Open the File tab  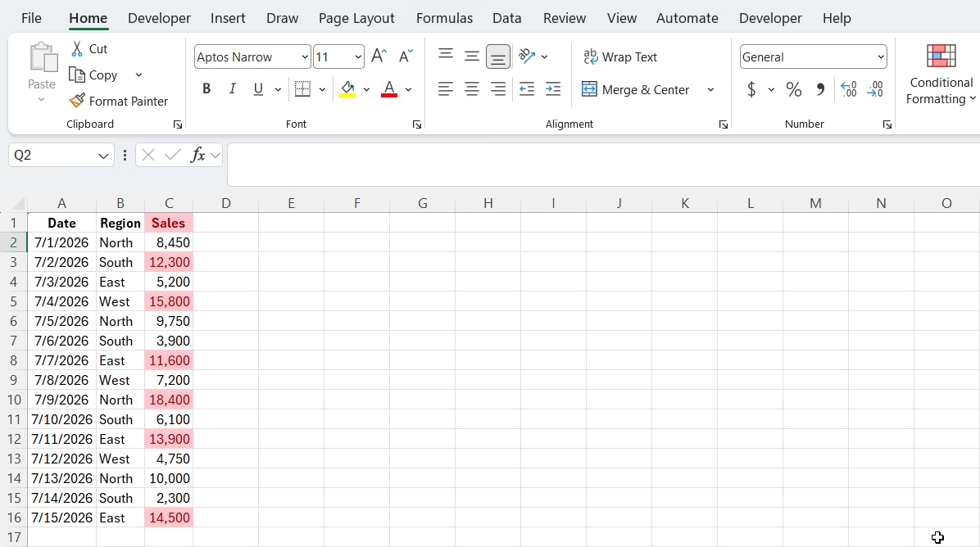click(x=31, y=18)
